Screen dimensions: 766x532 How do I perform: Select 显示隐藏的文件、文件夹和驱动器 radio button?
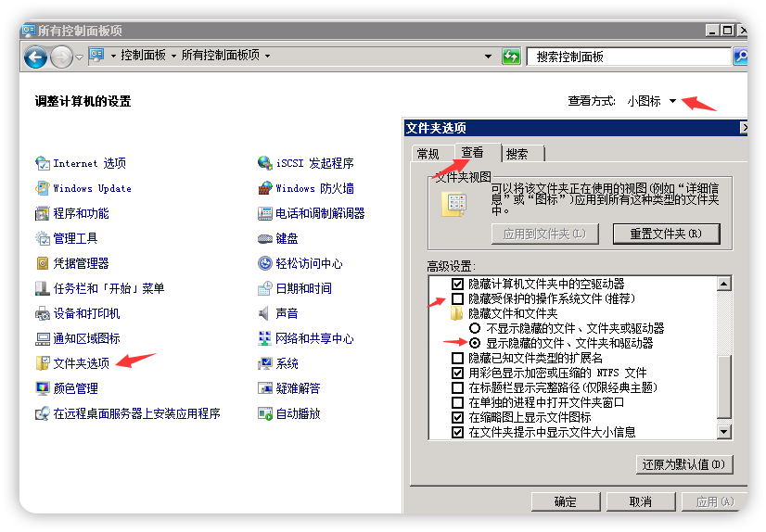(475, 343)
